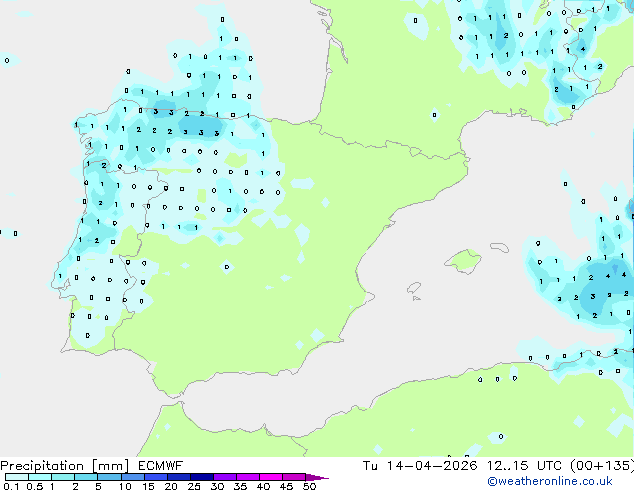Click the over-50 arrow tip of legend
This screenshot has width=634, height=490.
click(x=317, y=478)
